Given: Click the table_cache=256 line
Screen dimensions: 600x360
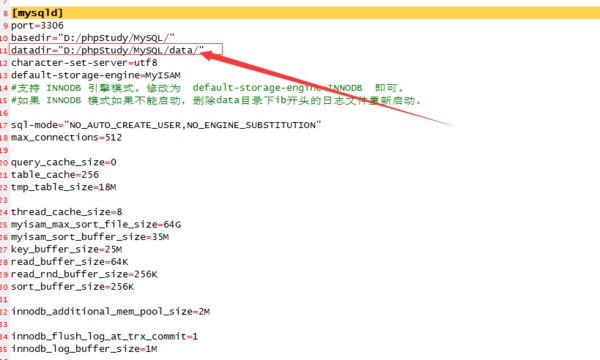Looking at the screenshot, I should click(x=55, y=175).
